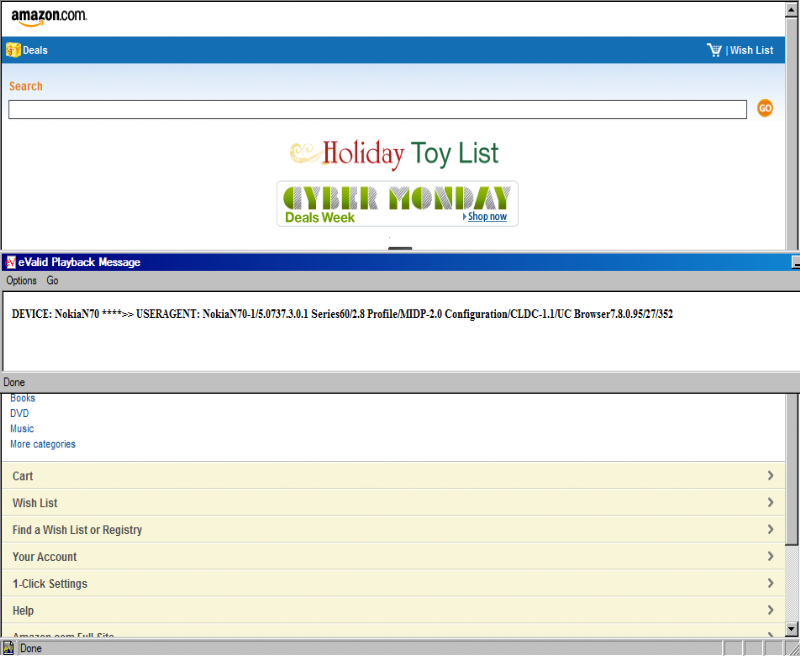Open the Help row

(393, 610)
